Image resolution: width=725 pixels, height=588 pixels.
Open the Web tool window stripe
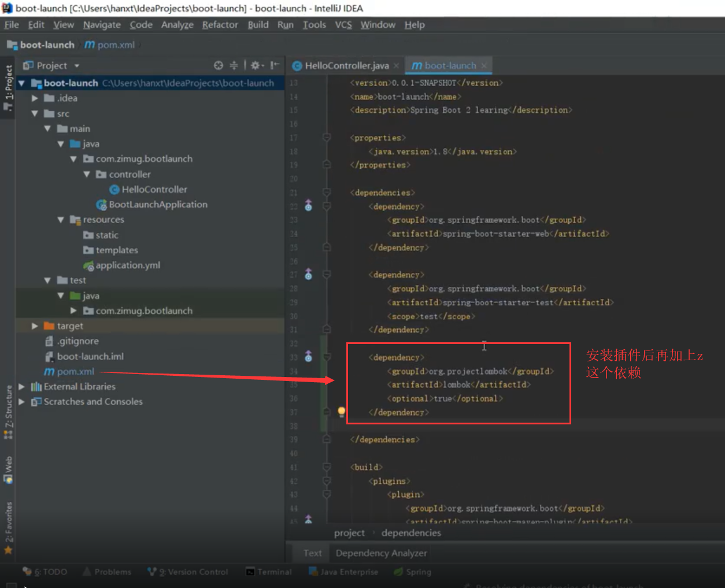click(8, 470)
